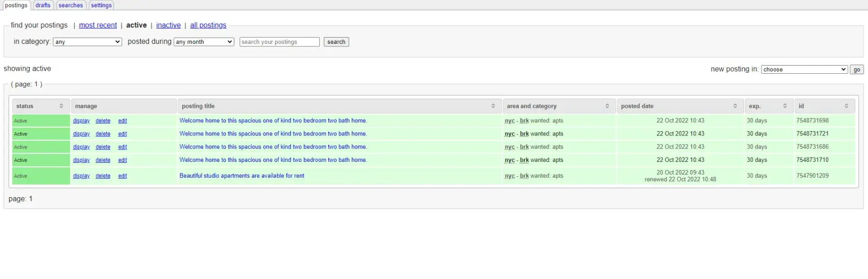Click the go button for new posting
Screen dimensions: 868x279
(x=856, y=69)
